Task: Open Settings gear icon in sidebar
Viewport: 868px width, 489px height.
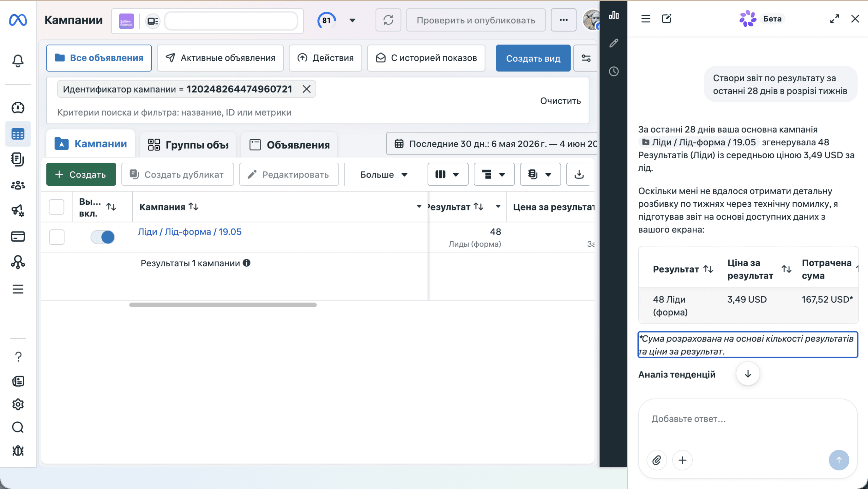Action: pyautogui.click(x=18, y=404)
